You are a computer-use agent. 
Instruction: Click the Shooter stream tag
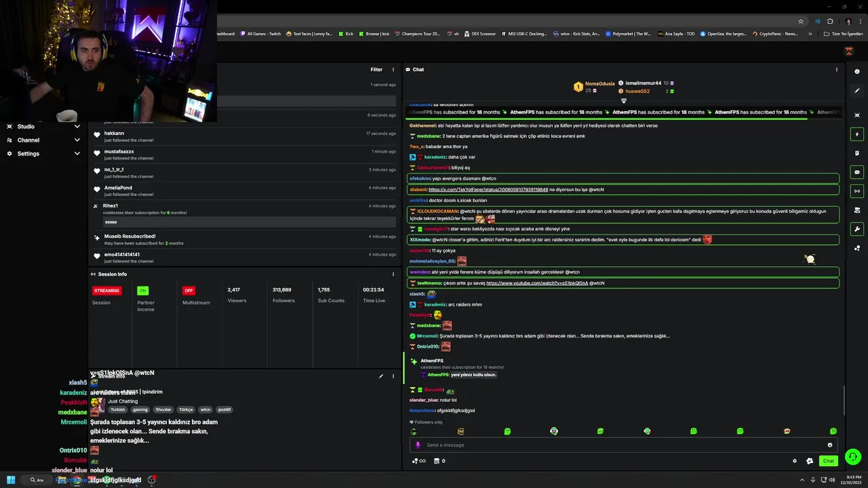tap(163, 410)
